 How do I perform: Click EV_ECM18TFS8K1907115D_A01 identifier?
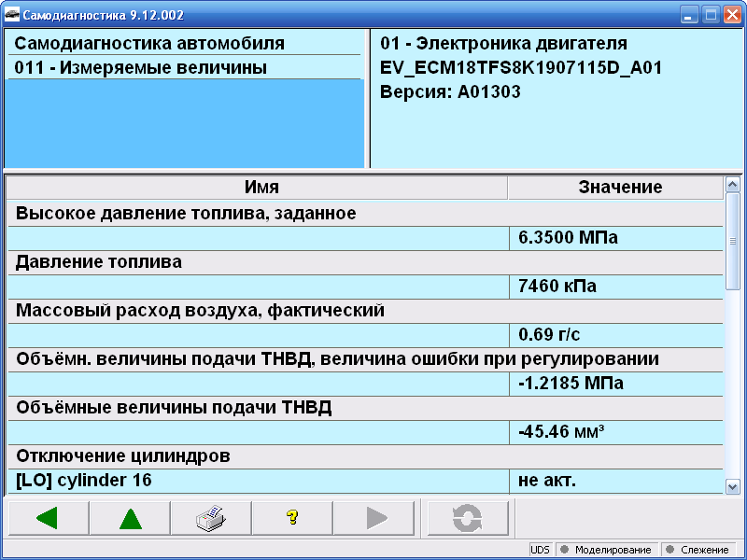(521, 67)
